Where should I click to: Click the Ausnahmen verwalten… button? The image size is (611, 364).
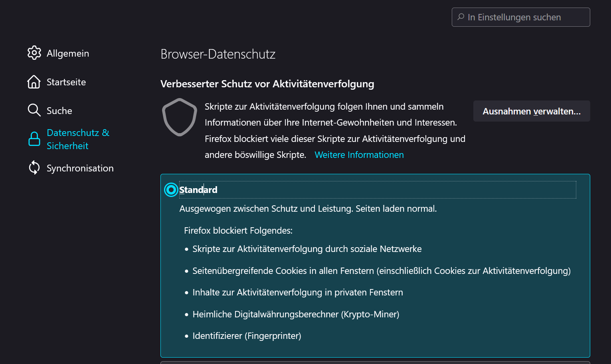[531, 111]
